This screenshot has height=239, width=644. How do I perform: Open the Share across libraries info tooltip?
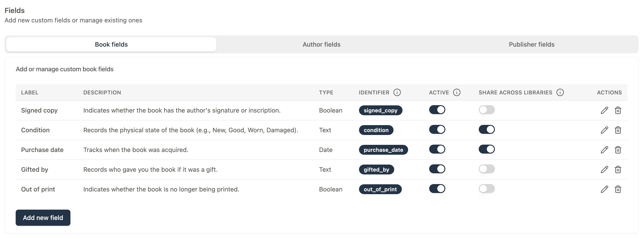tap(560, 92)
